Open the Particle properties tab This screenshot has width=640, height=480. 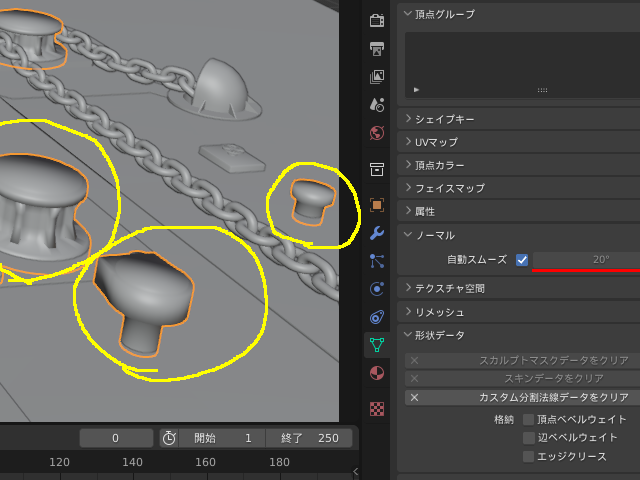click(377, 261)
